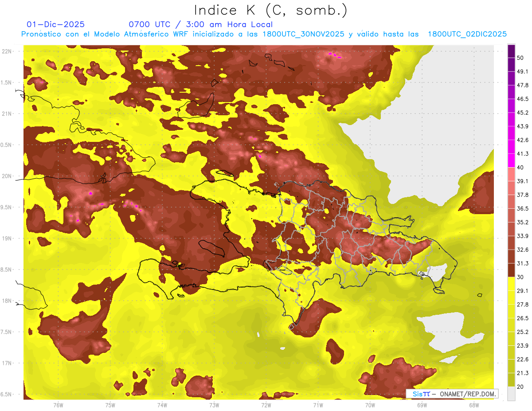Click the color bar value '50'
This screenshot has width=532, height=411.
[521, 58]
